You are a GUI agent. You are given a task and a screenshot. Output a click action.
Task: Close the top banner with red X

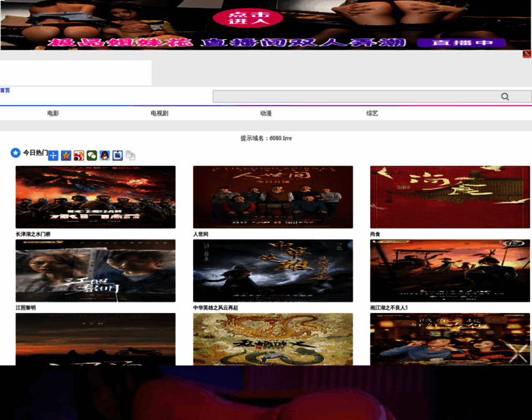click(x=526, y=54)
